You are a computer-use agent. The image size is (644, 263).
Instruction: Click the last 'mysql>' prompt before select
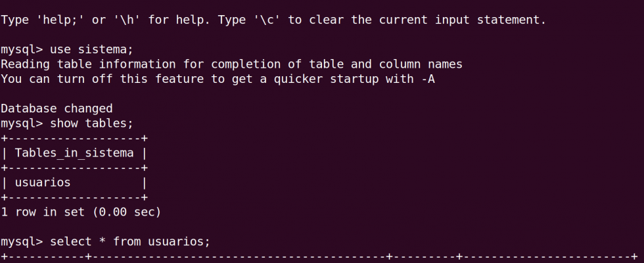22,242
